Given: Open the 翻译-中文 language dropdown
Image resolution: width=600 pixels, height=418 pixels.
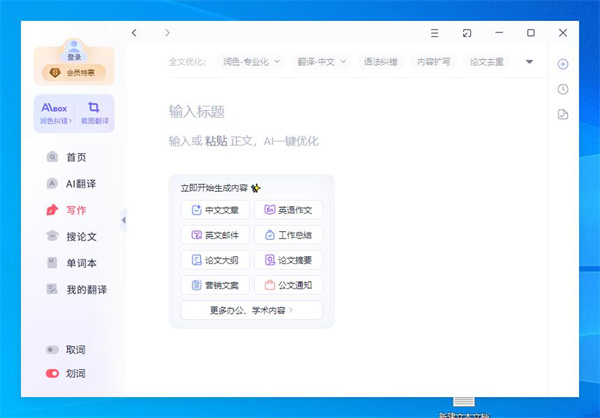Looking at the screenshot, I should [322, 62].
